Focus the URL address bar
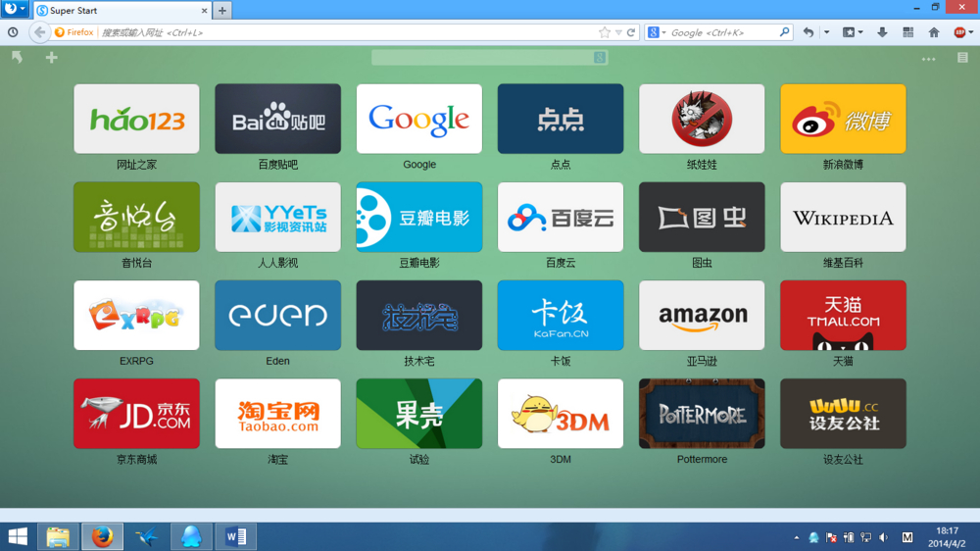This screenshot has height=551, width=980. (x=347, y=32)
